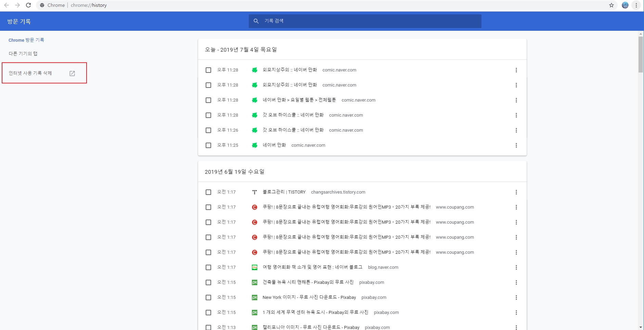644x330 pixels.
Task: Open more actions for 블로그관리 | TISTORY
Action: tap(516, 192)
